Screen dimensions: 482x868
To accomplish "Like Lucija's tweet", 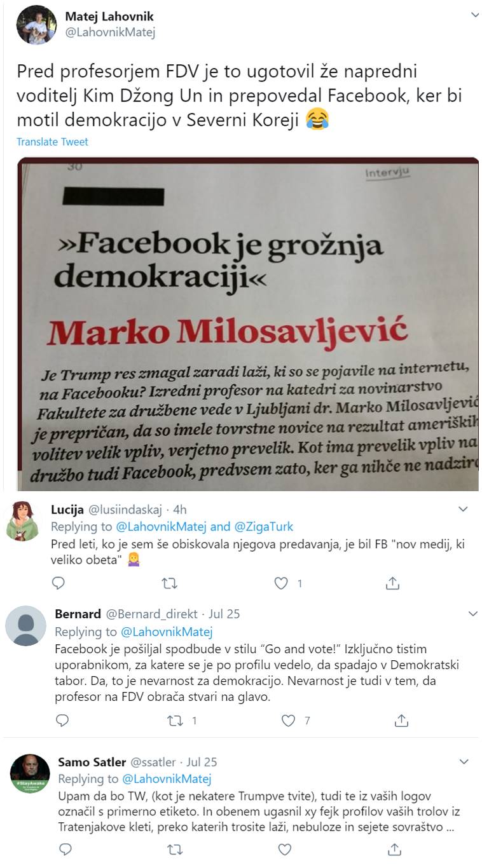I will tap(280, 583).
